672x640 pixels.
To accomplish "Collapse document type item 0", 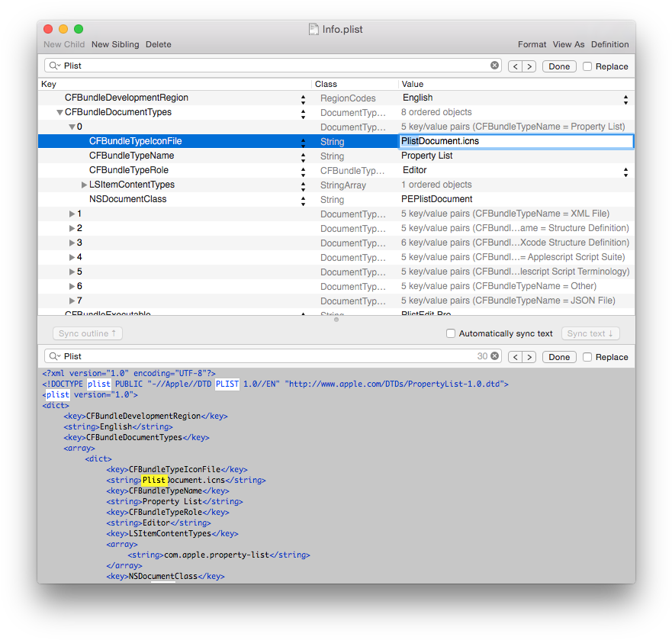I will pyautogui.click(x=72, y=127).
